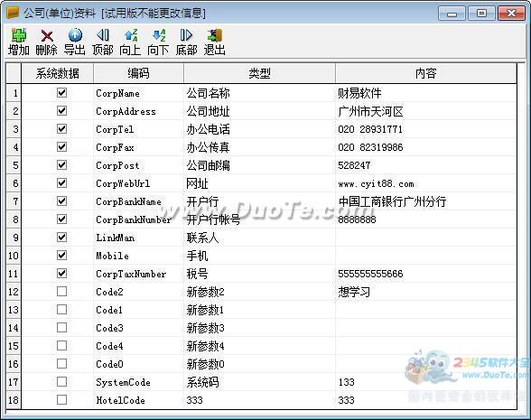Uncheck the system data checkbox for CorpName
The width and height of the screenshot is (531, 420).
(x=61, y=92)
